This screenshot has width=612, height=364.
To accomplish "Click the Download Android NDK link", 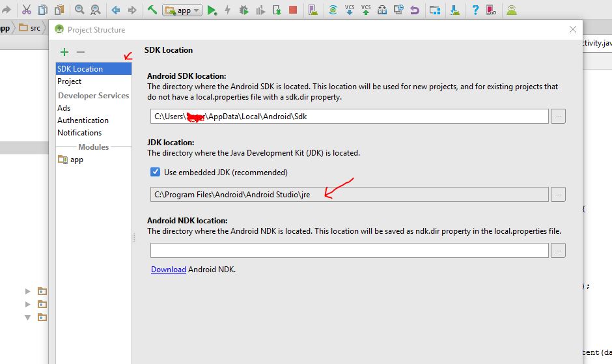I will [168, 270].
